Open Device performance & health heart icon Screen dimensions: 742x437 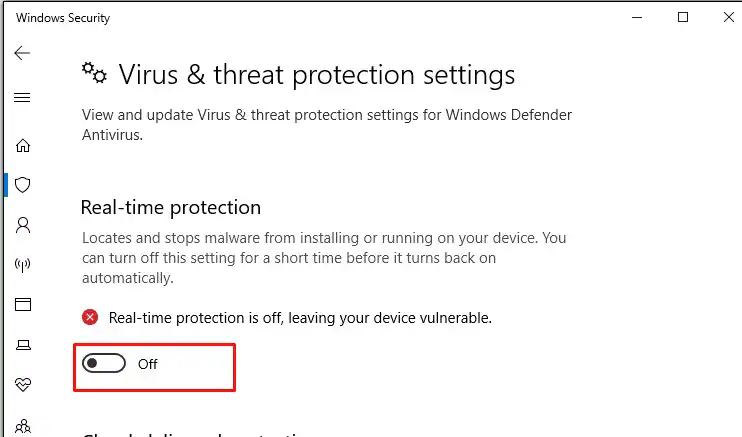(x=22, y=384)
